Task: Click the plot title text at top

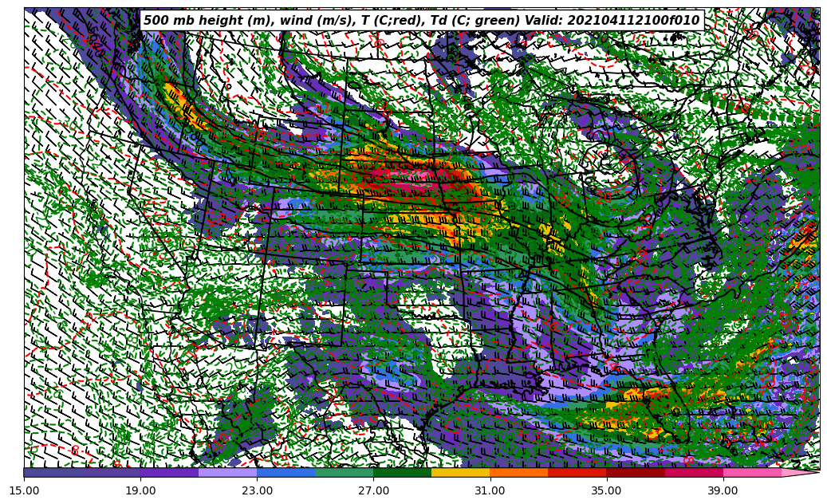Action: click(421, 21)
